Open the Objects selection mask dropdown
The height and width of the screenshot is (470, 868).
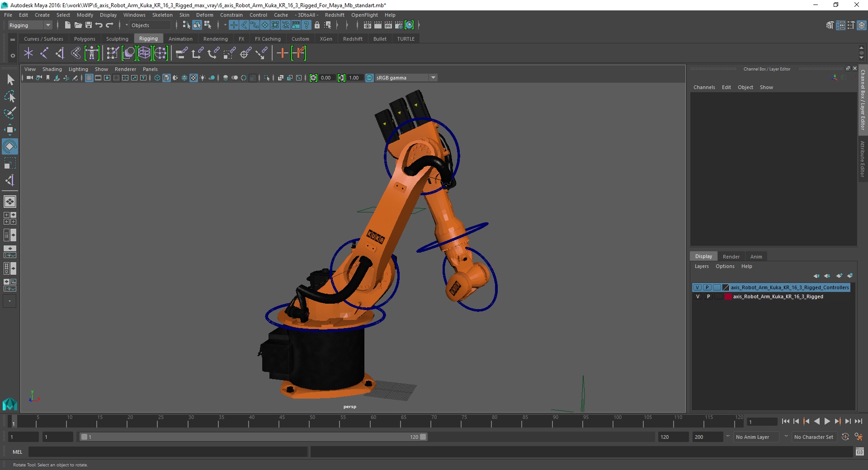pos(151,25)
